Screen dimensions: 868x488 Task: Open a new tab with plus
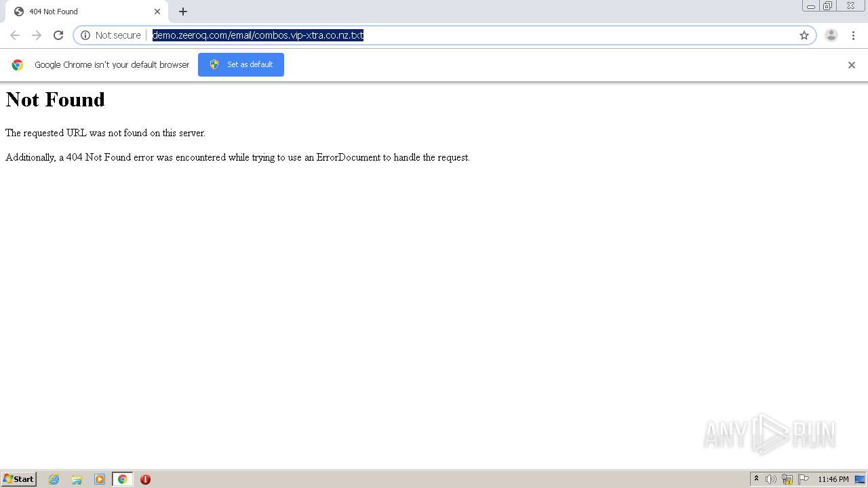[x=183, y=12]
